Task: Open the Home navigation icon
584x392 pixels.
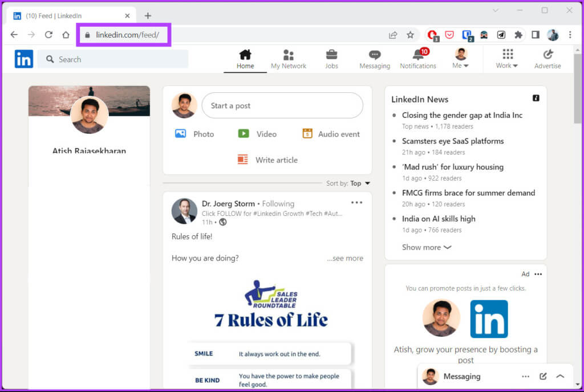Action: pyautogui.click(x=245, y=55)
